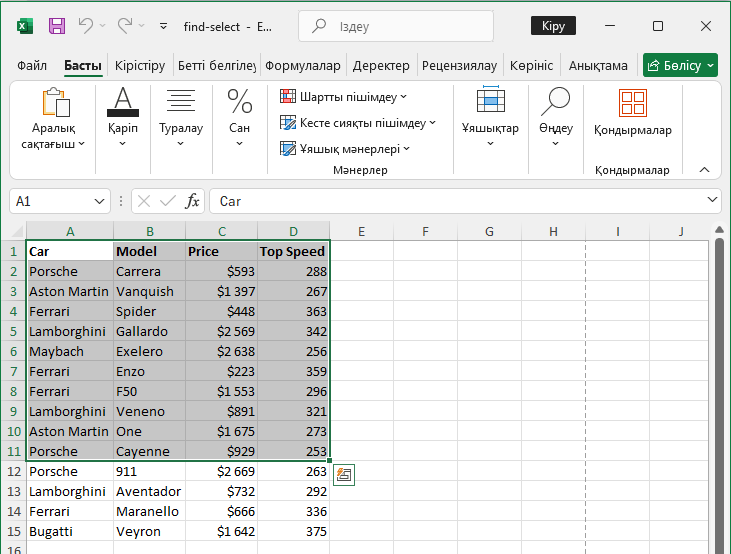The width and height of the screenshot is (731, 554).
Task: Select the Maybach cell
Action: coord(70,352)
